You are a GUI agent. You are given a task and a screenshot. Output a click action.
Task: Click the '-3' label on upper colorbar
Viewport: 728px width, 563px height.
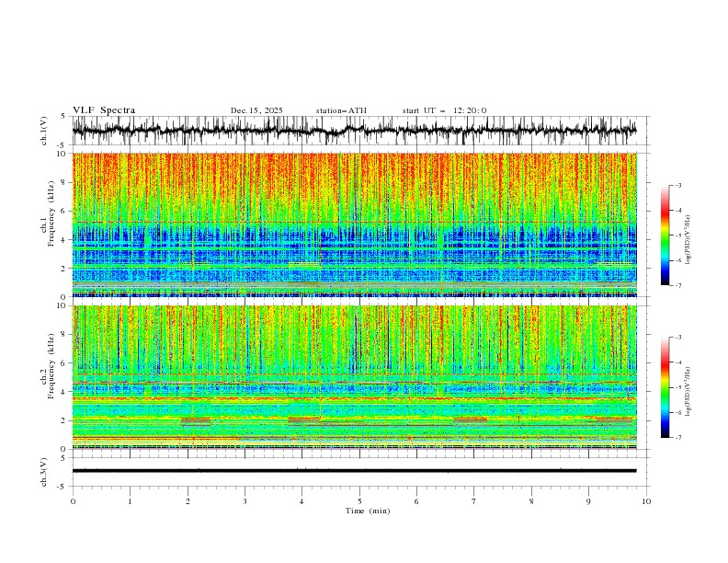(x=677, y=185)
